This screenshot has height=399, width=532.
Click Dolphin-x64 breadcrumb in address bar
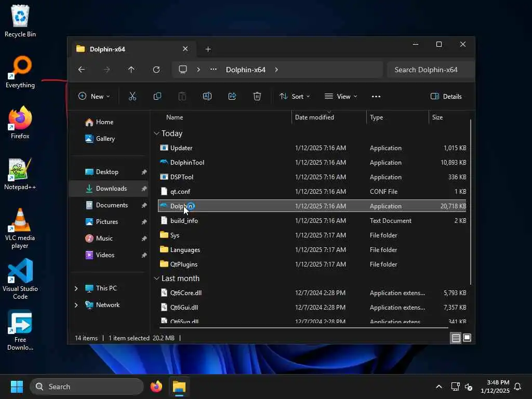point(246,70)
